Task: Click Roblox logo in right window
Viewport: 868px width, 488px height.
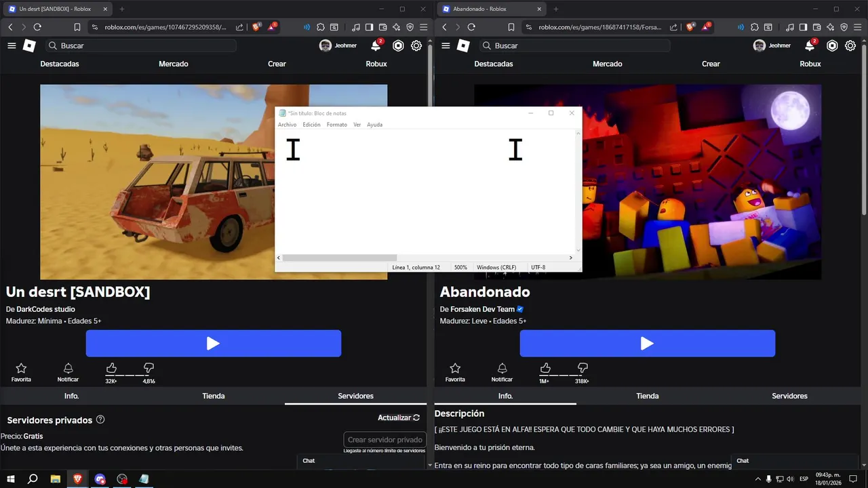Action: (463, 45)
